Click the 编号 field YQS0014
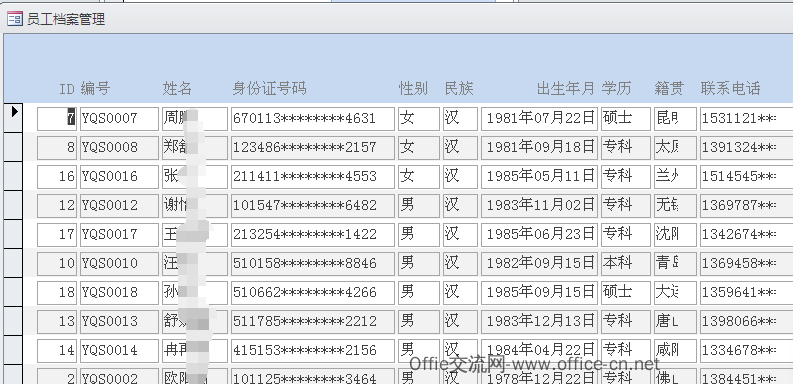 [x=119, y=351]
